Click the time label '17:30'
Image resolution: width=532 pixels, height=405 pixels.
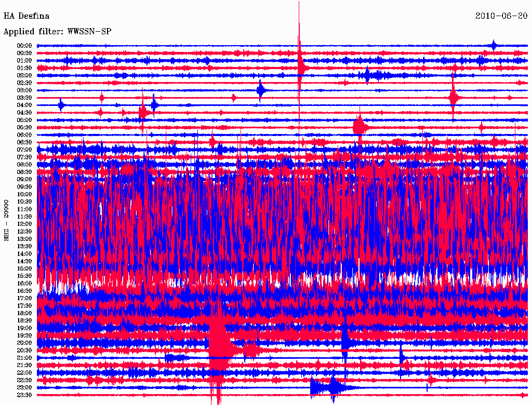coord(24,306)
